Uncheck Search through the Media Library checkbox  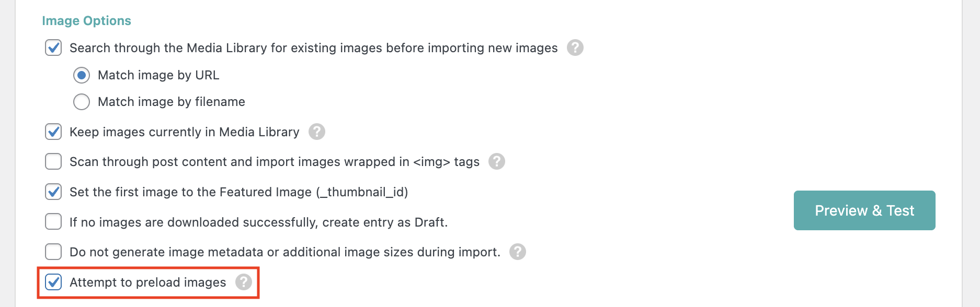click(53, 48)
